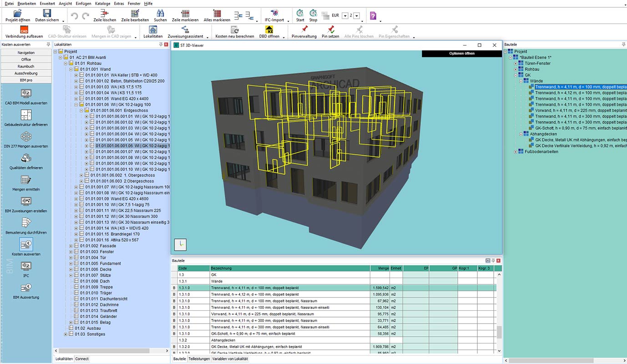Click the undo arrow icon
Viewport: 627px width, 364px height.
(x=74, y=16)
